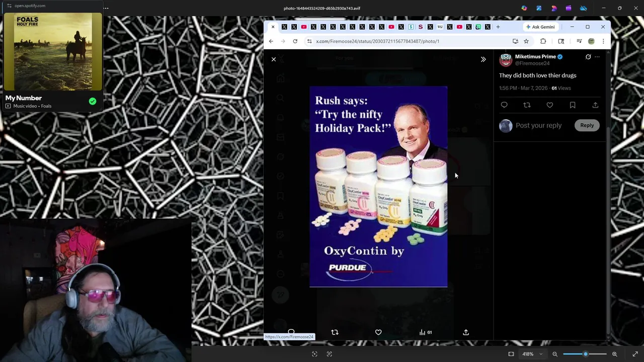644x362 pixels.
Task: Close the active browser tab
Action: point(273,27)
